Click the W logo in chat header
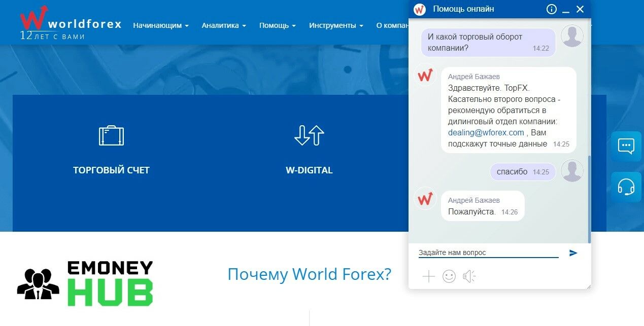Screen dimensions: 644x326 [420, 9]
